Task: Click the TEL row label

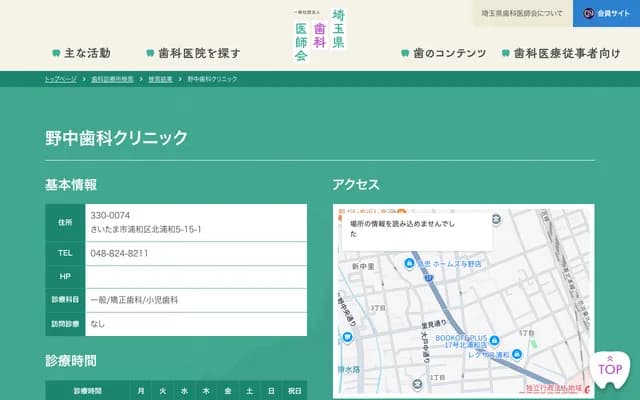Action: (65, 253)
